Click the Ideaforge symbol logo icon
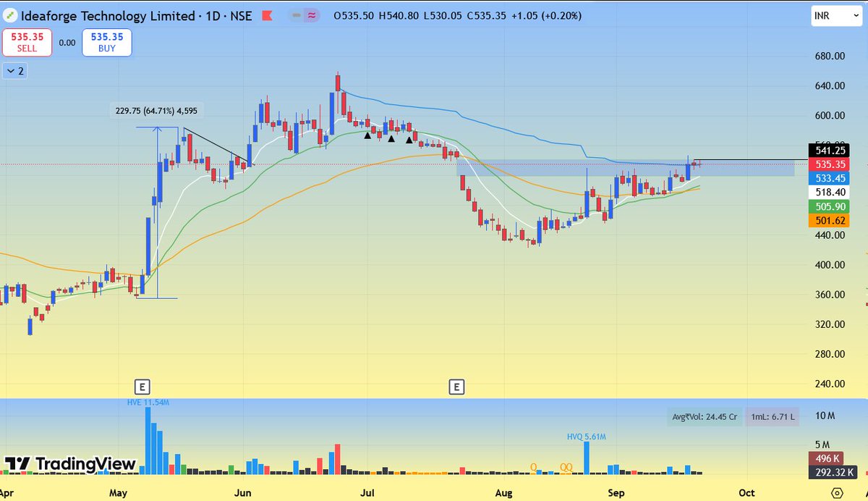The width and height of the screenshot is (868, 501). tap(10, 14)
